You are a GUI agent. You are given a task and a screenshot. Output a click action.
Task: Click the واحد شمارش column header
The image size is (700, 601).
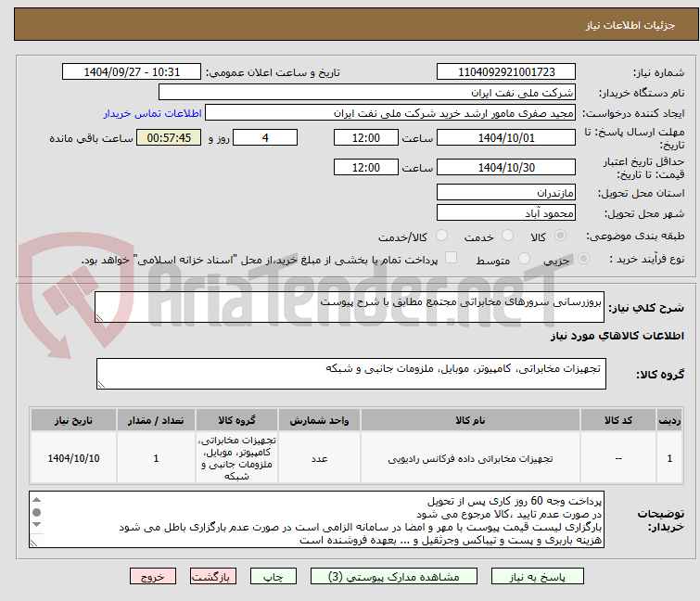coord(319,420)
